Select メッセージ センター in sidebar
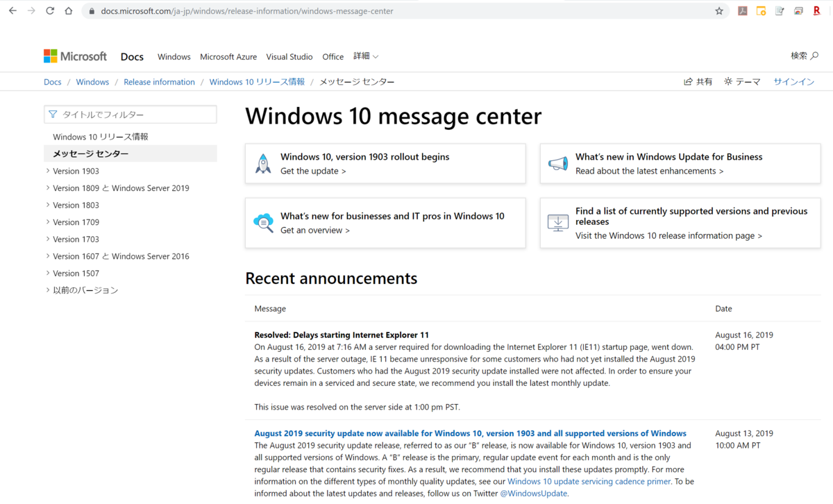This screenshot has height=504, width=833. pyautogui.click(x=131, y=154)
